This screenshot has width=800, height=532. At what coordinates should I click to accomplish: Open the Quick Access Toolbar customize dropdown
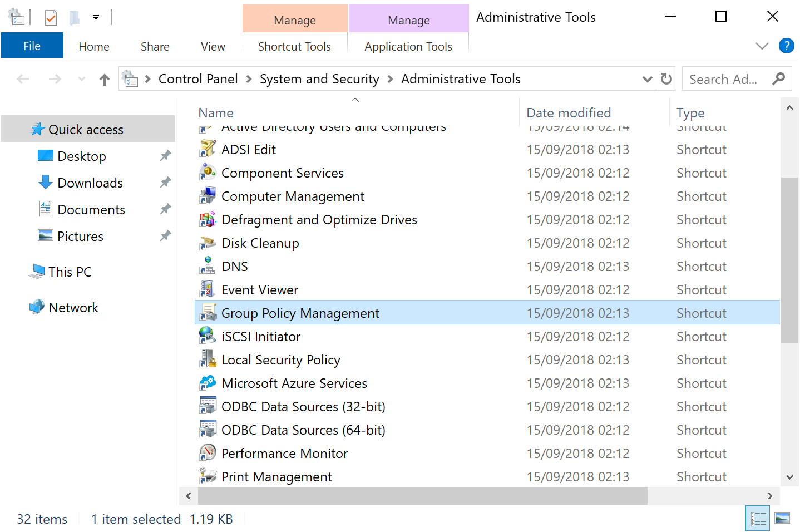point(96,17)
